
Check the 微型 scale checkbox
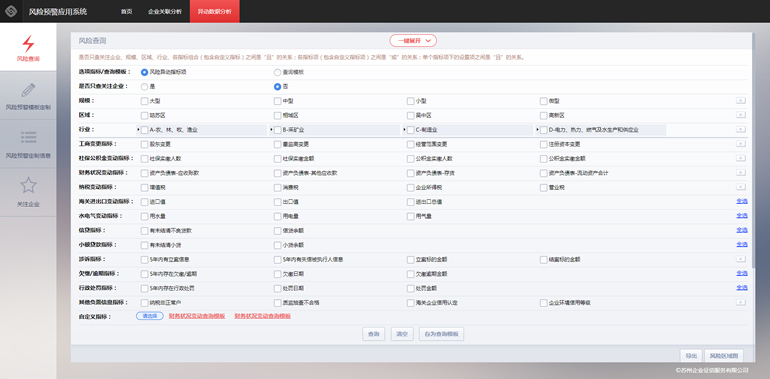pyautogui.click(x=544, y=101)
